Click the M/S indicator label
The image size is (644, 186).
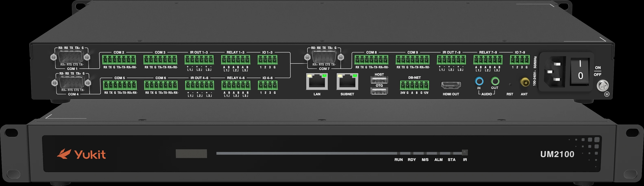coord(425,160)
